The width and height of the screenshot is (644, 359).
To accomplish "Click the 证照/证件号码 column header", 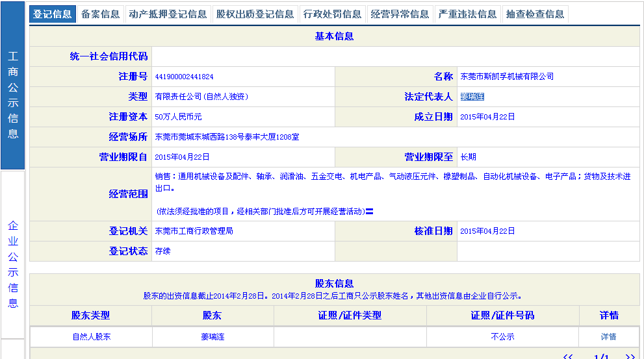I will [x=502, y=316].
